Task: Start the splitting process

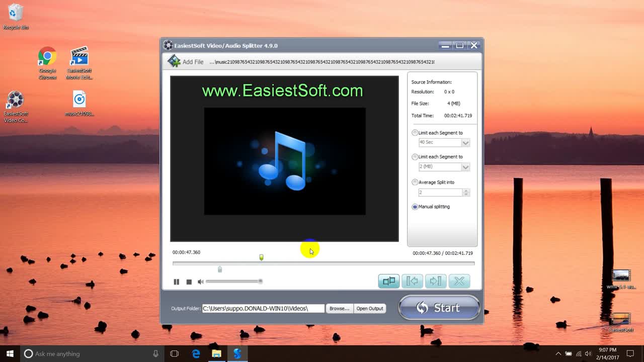Action: (439, 308)
